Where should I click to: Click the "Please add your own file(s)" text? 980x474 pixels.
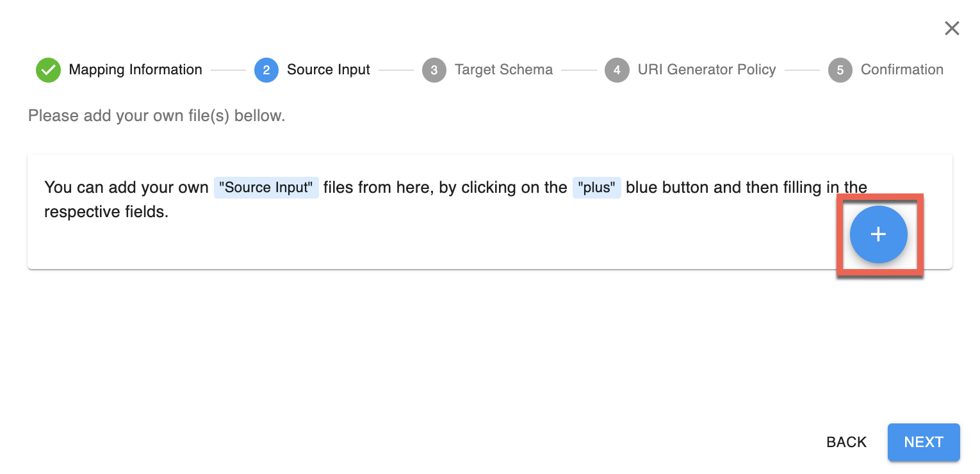156,116
